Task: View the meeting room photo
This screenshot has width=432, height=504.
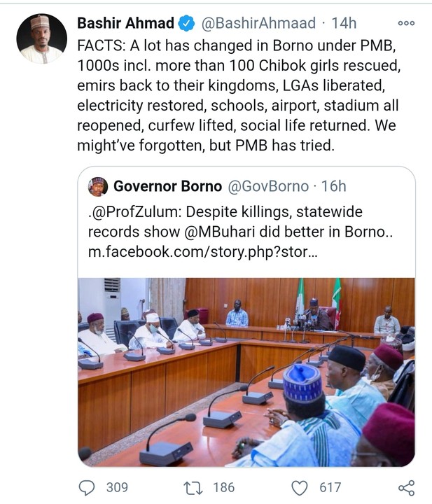Action: (x=246, y=371)
